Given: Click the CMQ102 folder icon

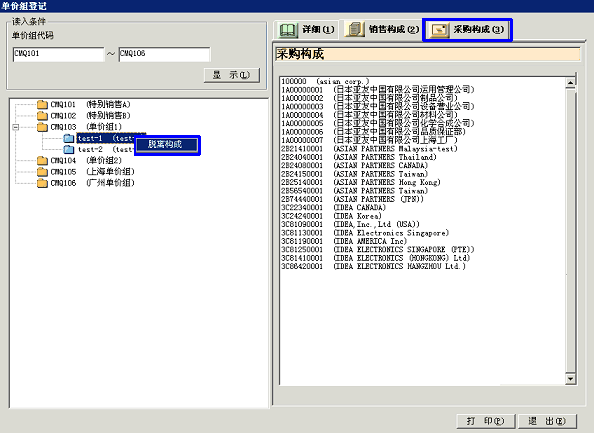Looking at the screenshot, I should click(x=42, y=116).
